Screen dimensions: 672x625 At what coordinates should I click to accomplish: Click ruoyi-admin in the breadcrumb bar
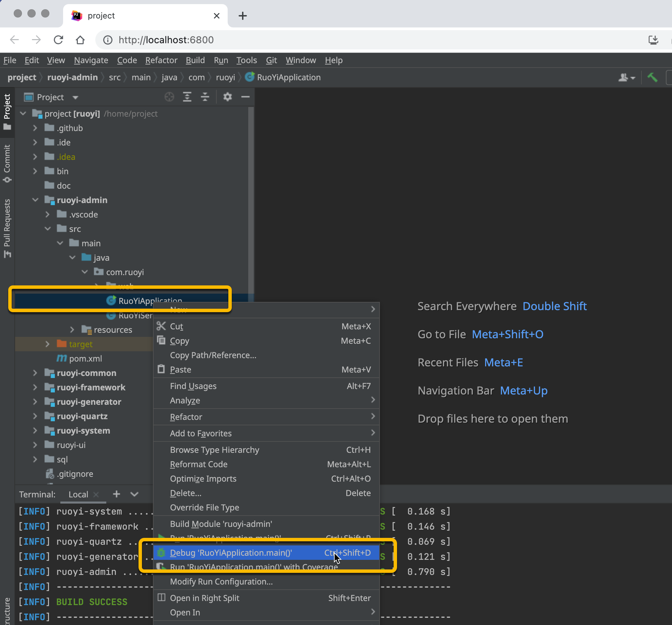72,78
